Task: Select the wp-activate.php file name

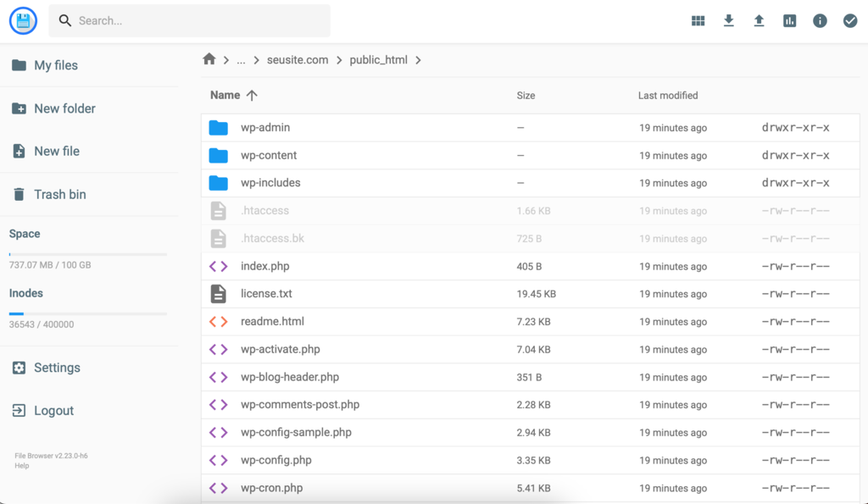Action: coord(280,349)
